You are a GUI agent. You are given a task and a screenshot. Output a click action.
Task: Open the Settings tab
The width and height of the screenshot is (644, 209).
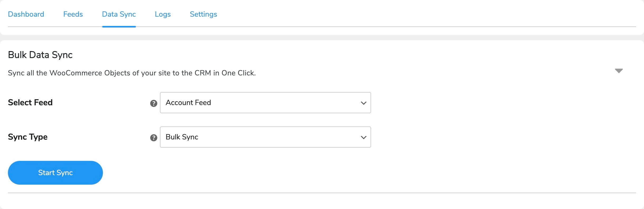pos(203,14)
